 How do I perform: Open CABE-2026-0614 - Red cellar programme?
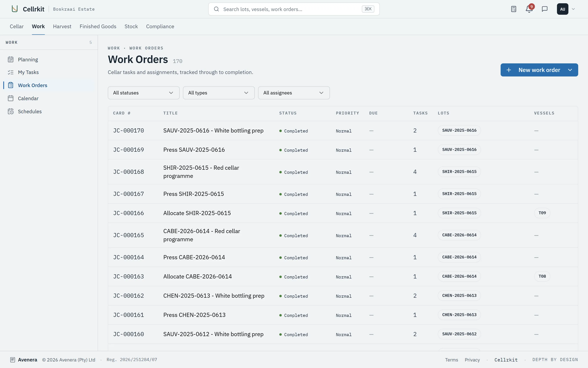pos(202,235)
